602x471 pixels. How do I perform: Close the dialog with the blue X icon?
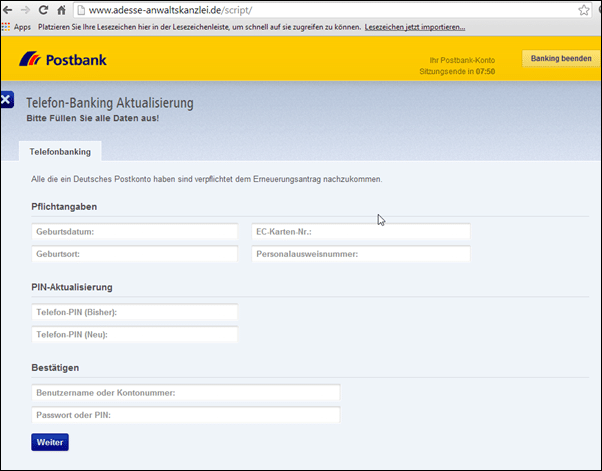pyautogui.click(x=7, y=100)
